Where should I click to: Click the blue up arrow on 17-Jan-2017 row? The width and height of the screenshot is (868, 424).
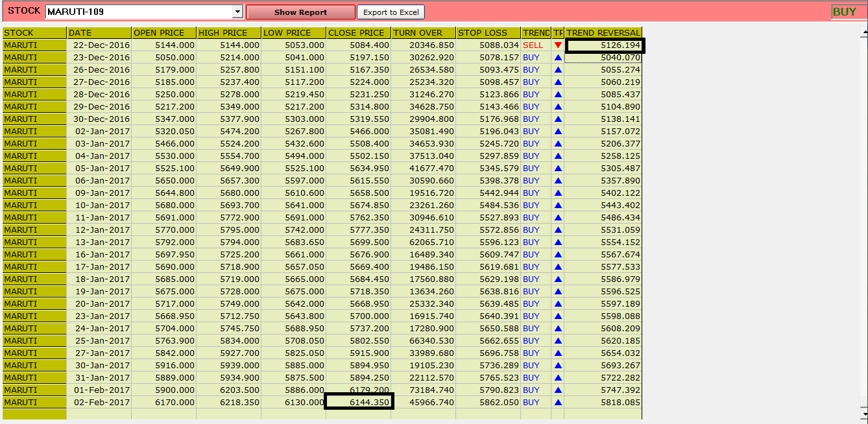pyautogui.click(x=558, y=267)
